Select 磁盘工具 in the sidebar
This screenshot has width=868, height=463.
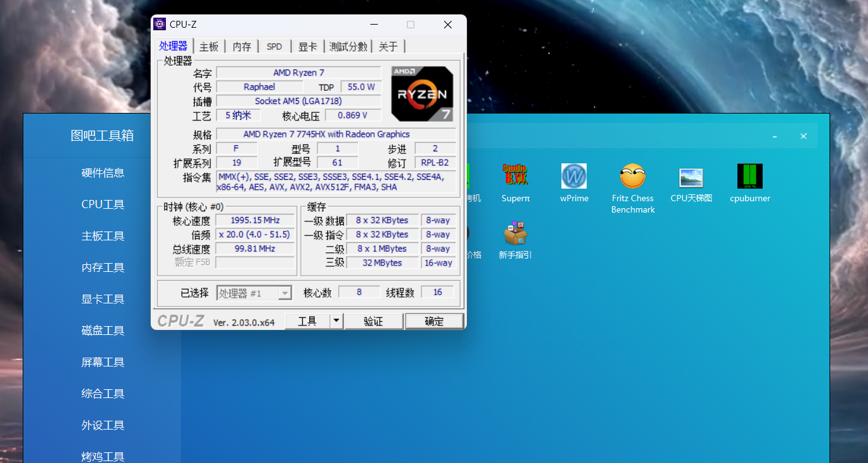coord(103,331)
